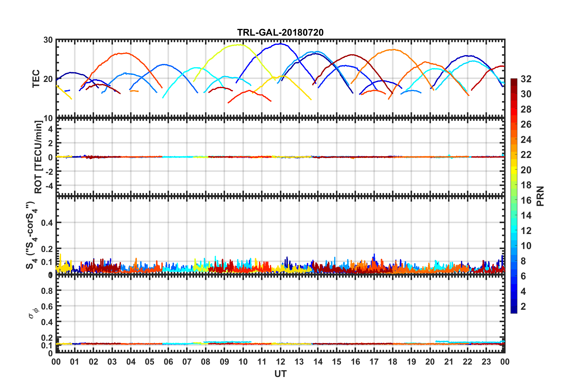Click the 0.2 tick on sigma-phi axis
561x392 pixels.
click(x=47, y=337)
